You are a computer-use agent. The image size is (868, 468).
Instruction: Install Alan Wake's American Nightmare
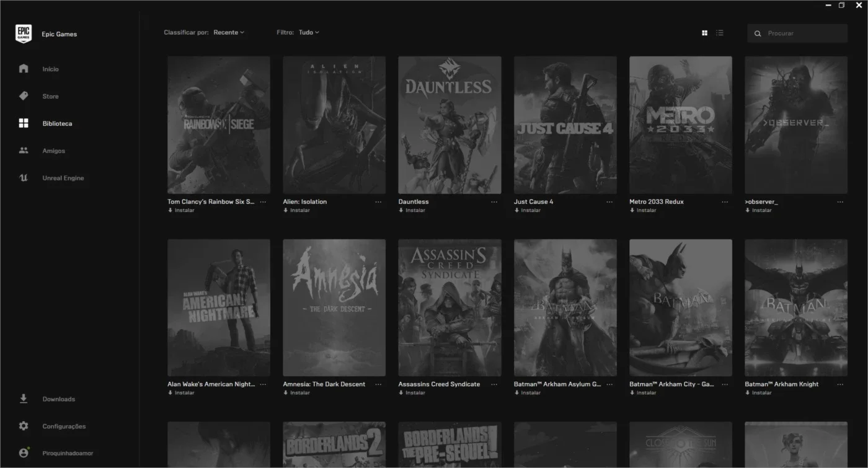pyautogui.click(x=181, y=392)
